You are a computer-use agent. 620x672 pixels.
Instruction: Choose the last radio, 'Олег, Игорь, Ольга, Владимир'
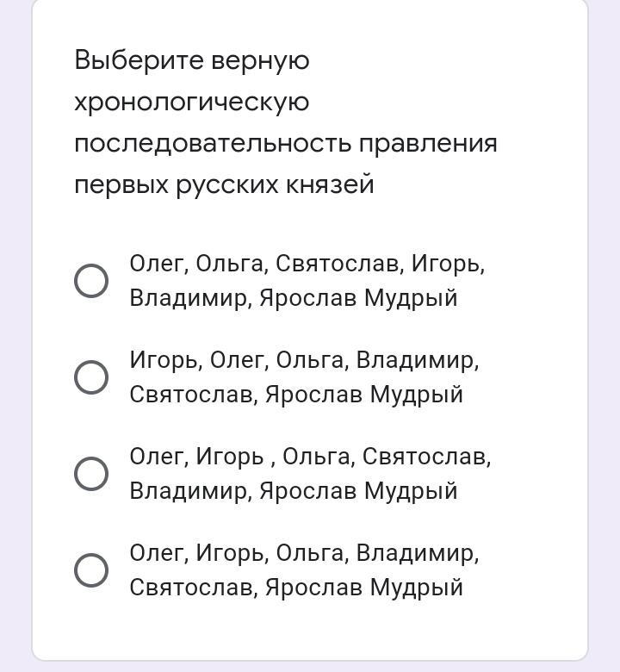[x=91, y=570]
